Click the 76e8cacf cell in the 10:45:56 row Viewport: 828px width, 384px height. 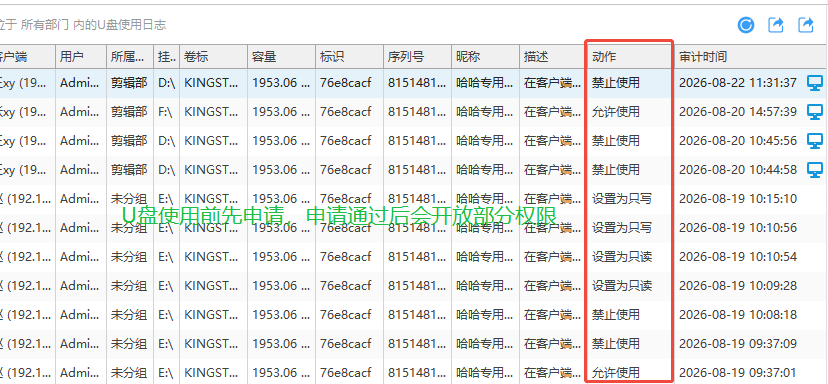[346, 141]
